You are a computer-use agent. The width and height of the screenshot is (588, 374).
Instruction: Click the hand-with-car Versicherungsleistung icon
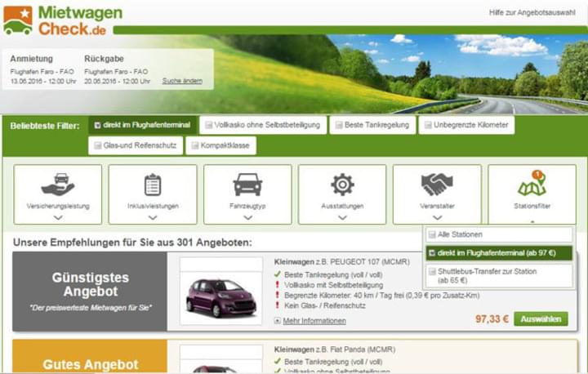click(58, 185)
